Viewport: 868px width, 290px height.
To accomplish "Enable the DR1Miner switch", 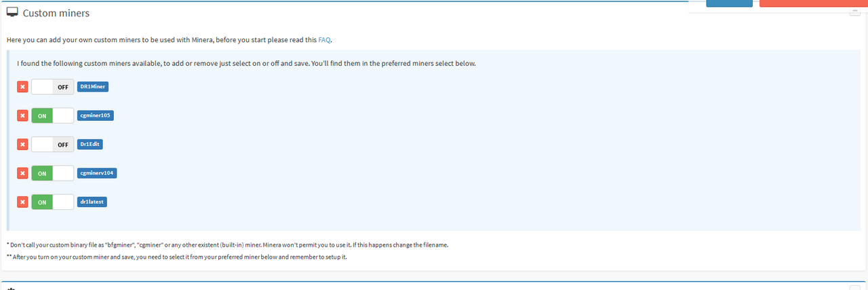I will point(52,87).
